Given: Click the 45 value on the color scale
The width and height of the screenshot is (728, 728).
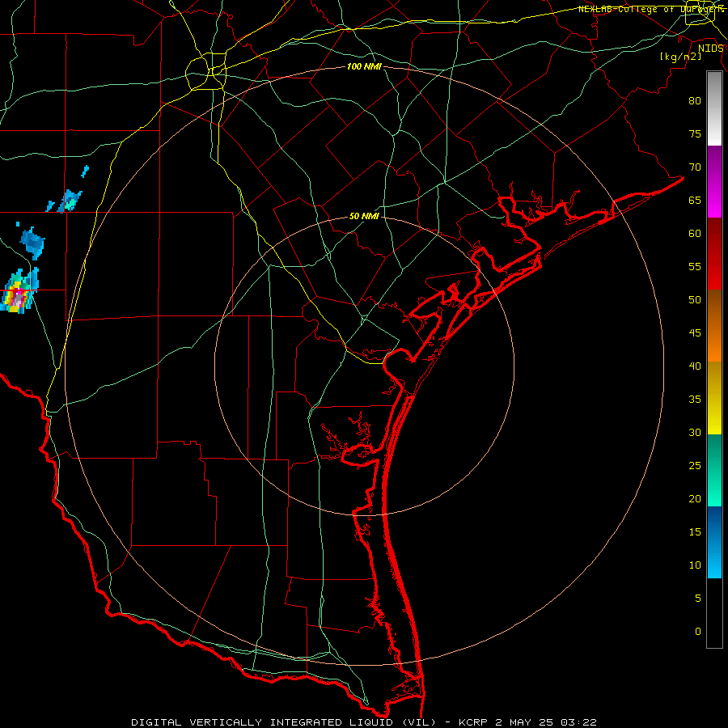Looking at the screenshot, I should pos(695,333).
